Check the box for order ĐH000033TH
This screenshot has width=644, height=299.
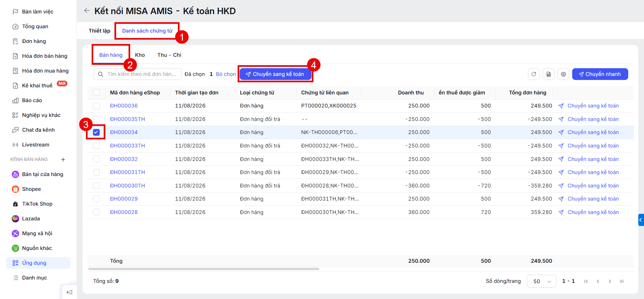96,146
